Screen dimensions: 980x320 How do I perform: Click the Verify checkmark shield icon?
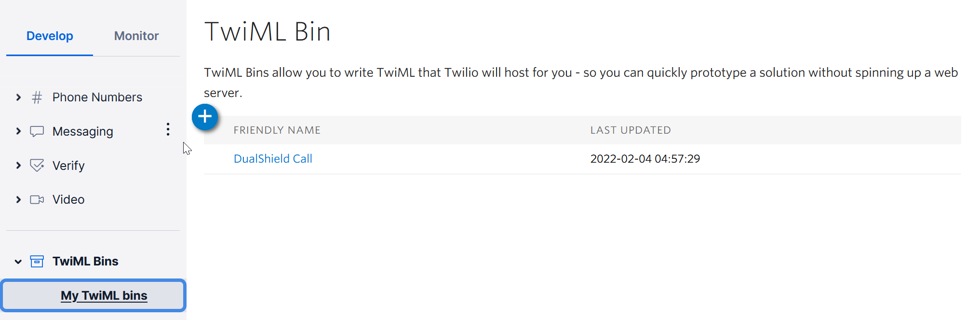[x=37, y=166]
